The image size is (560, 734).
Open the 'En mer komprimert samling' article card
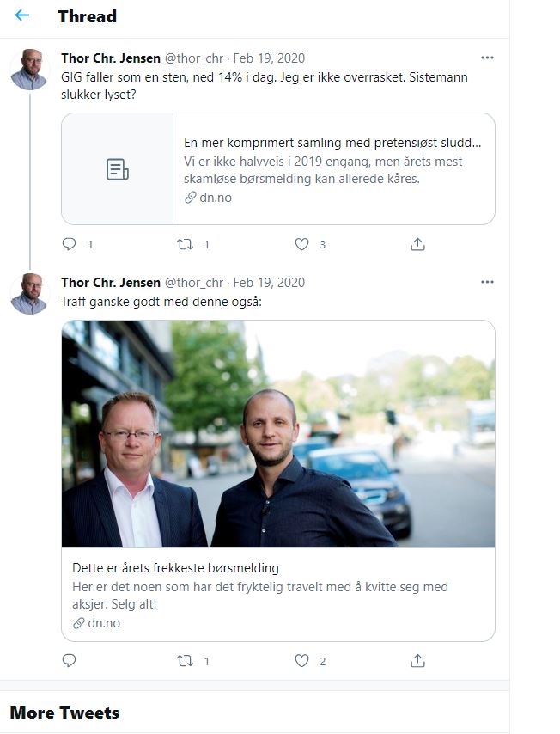(x=278, y=169)
